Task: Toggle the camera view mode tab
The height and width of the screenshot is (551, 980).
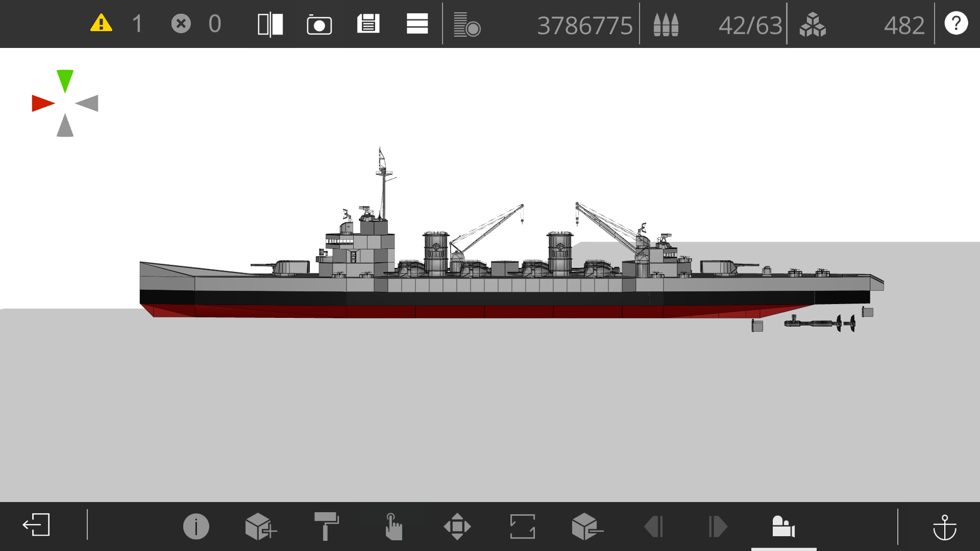Action: click(783, 526)
